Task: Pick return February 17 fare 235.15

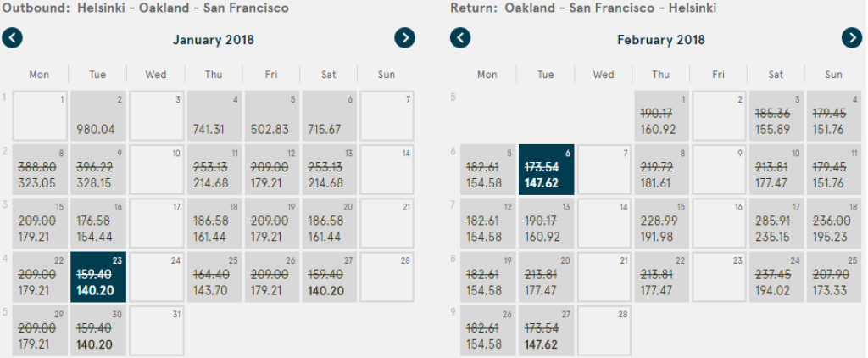Action: click(776, 222)
